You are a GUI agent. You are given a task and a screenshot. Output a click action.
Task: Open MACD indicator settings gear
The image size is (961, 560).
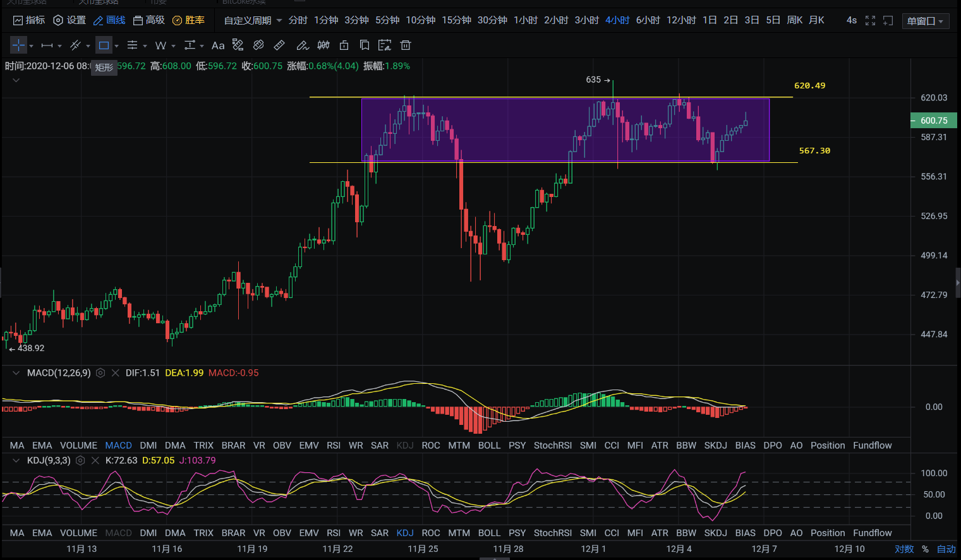tap(100, 373)
